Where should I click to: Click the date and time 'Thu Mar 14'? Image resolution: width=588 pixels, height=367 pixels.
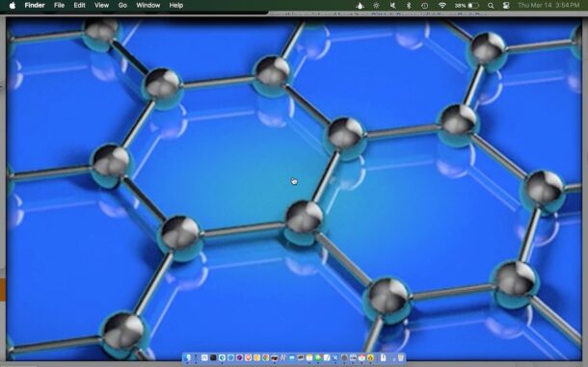pyautogui.click(x=548, y=5)
